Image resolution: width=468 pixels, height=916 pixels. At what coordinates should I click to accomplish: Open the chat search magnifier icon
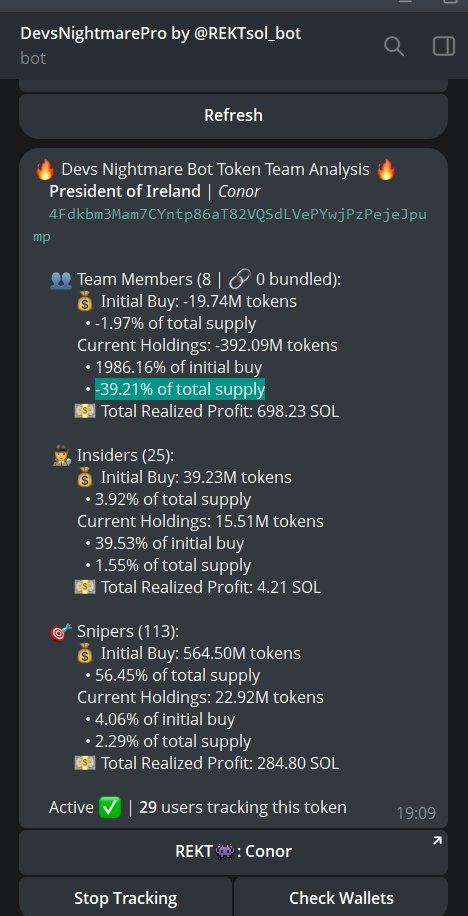click(x=394, y=46)
